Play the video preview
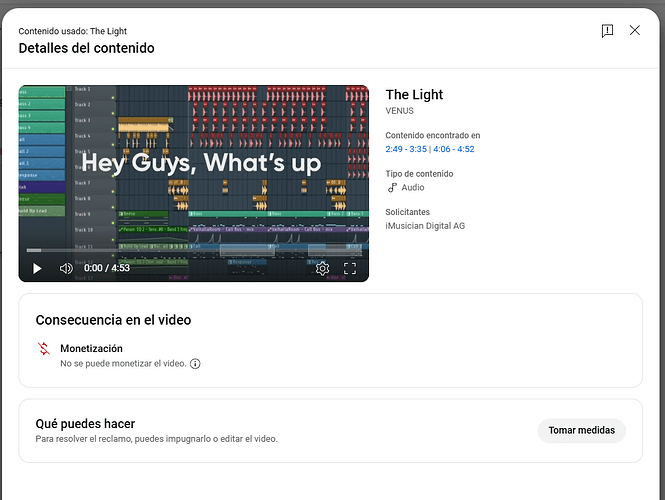The height and width of the screenshot is (500, 665). 37,268
